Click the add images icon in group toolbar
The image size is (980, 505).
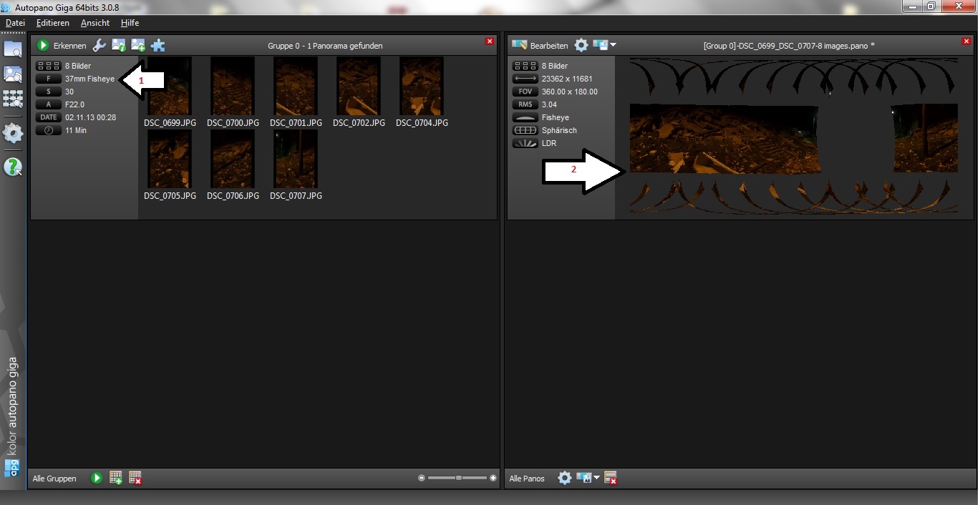point(138,46)
